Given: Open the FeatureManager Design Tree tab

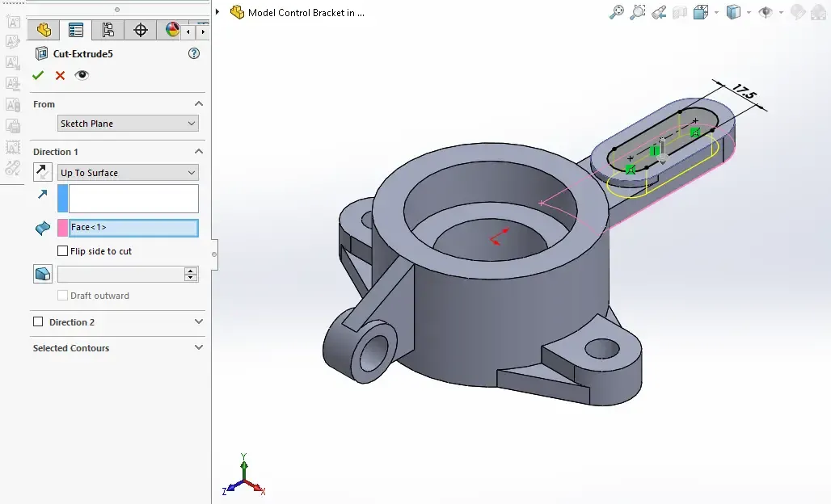Looking at the screenshot, I should click(x=44, y=30).
